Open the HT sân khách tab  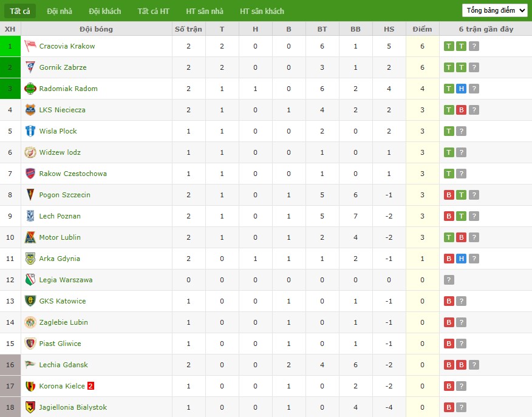(262, 11)
